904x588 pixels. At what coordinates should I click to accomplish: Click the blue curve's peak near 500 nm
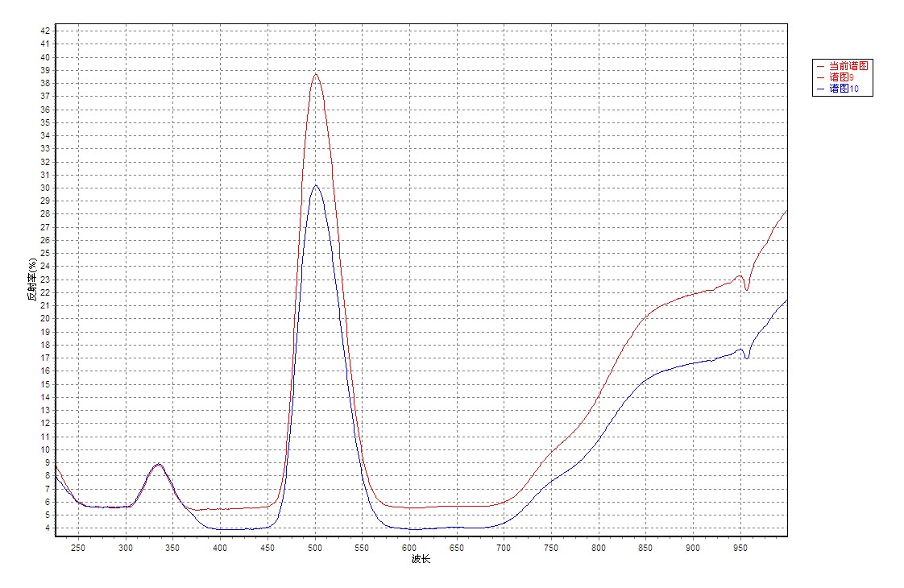pyautogui.click(x=315, y=185)
